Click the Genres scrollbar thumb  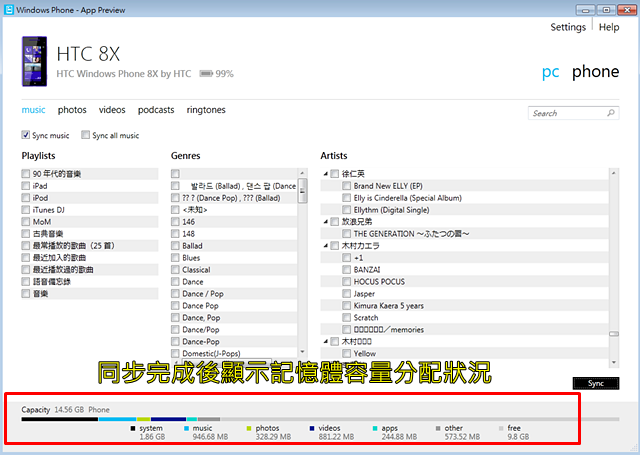(x=302, y=191)
